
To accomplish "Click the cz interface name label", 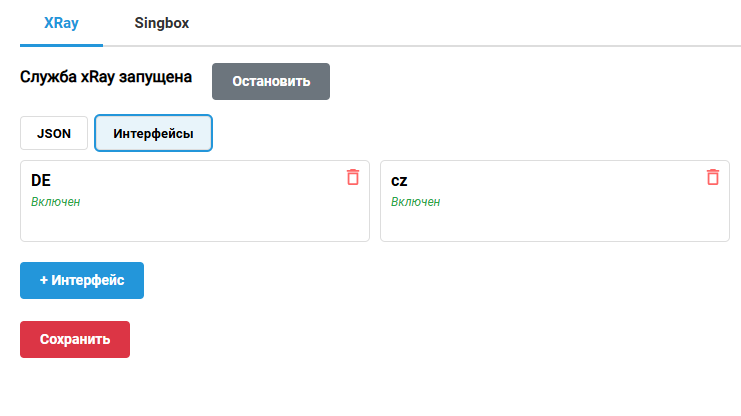I will click(x=399, y=181).
